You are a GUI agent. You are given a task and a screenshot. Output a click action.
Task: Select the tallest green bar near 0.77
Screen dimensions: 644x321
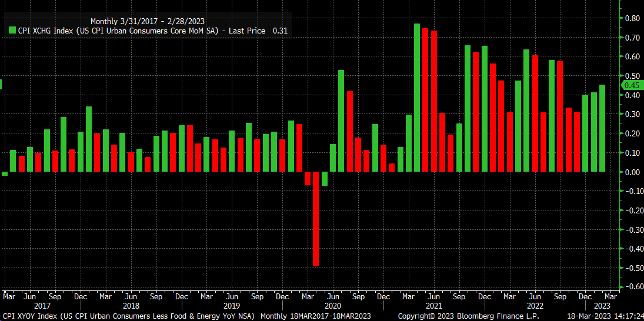pos(417,98)
